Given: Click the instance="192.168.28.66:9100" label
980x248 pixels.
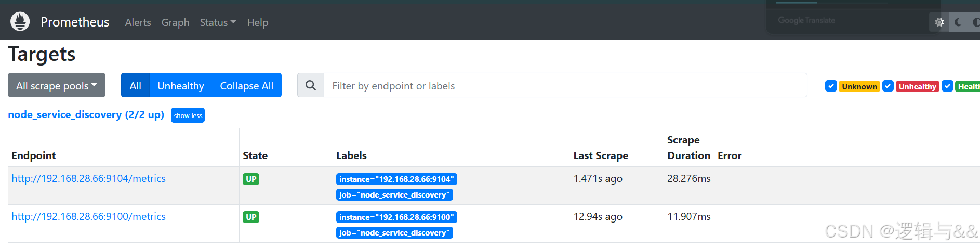Looking at the screenshot, I should 396,217.
